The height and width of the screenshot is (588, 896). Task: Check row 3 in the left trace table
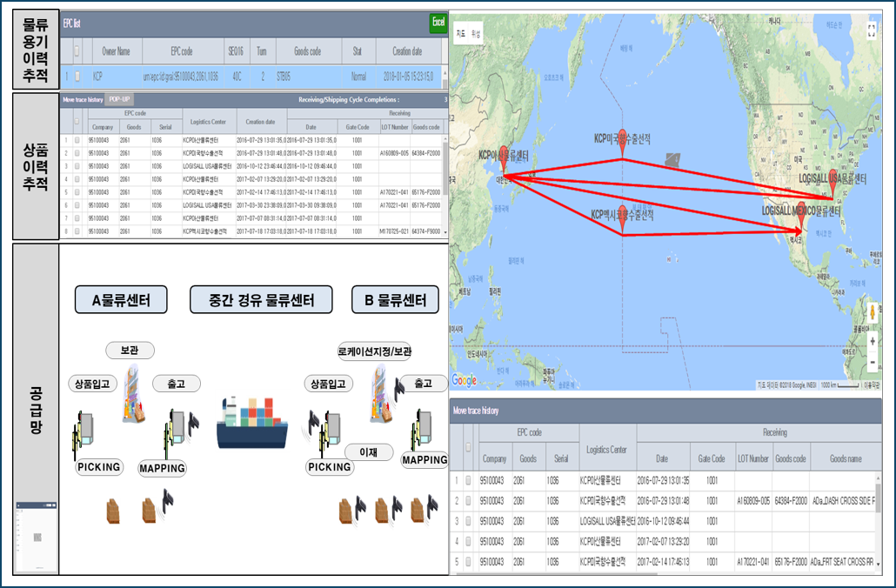pos(77,166)
